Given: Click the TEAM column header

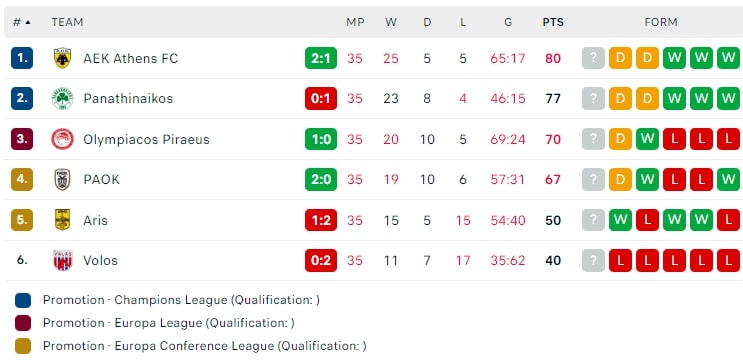Looking at the screenshot, I should pos(67,22).
